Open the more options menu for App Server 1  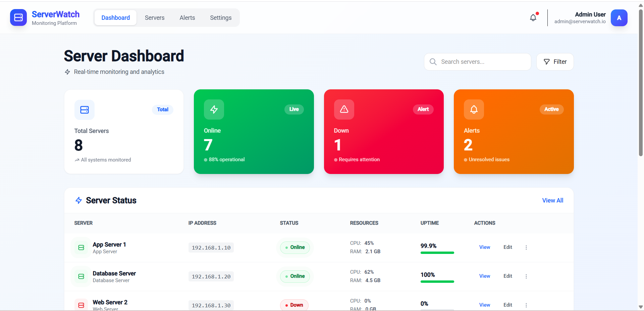coord(526,248)
